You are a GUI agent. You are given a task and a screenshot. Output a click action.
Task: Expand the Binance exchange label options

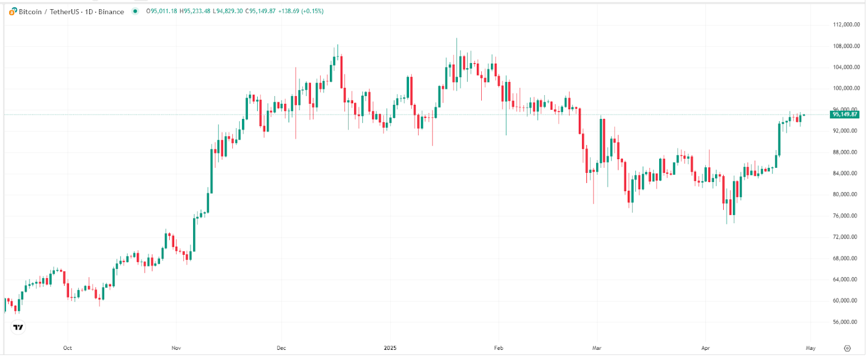click(x=110, y=11)
